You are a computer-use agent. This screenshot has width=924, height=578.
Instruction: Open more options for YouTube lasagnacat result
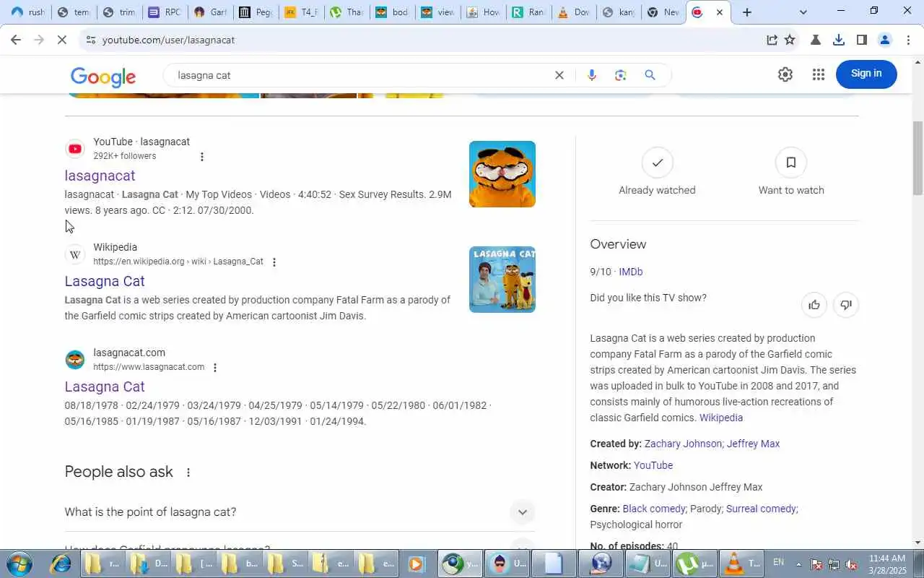(202, 157)
